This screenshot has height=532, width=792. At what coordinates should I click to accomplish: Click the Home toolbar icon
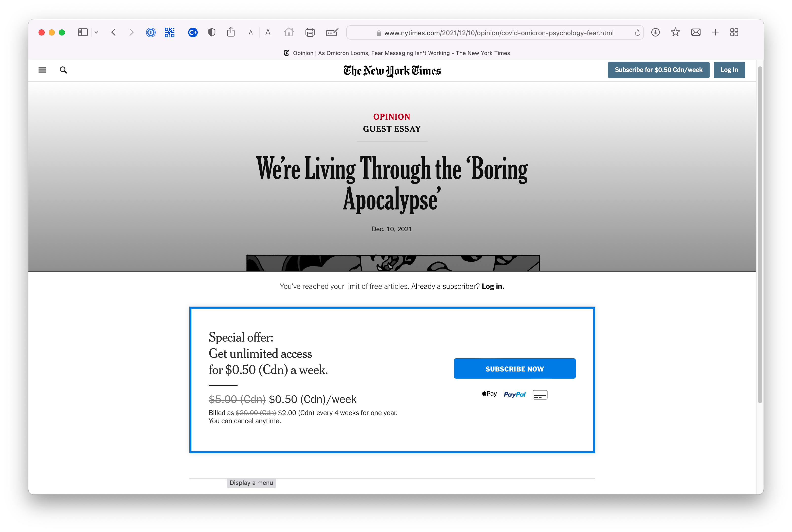point(289,32)
